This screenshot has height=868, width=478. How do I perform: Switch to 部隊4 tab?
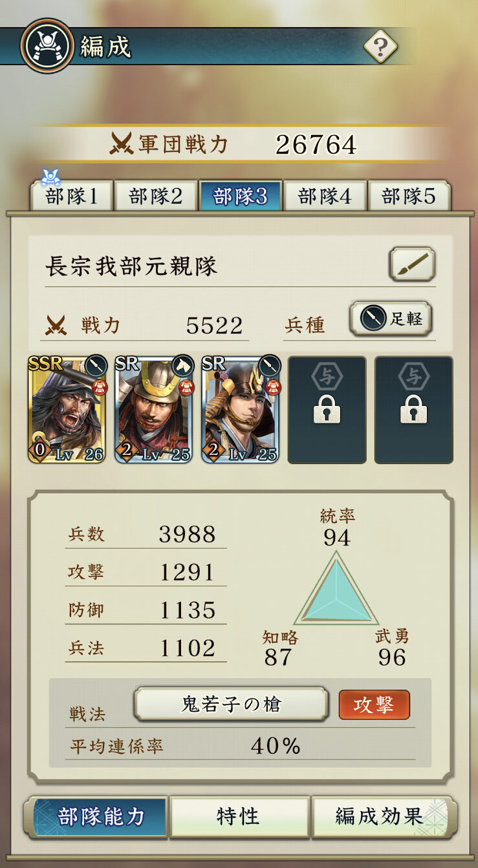point(325,196)
